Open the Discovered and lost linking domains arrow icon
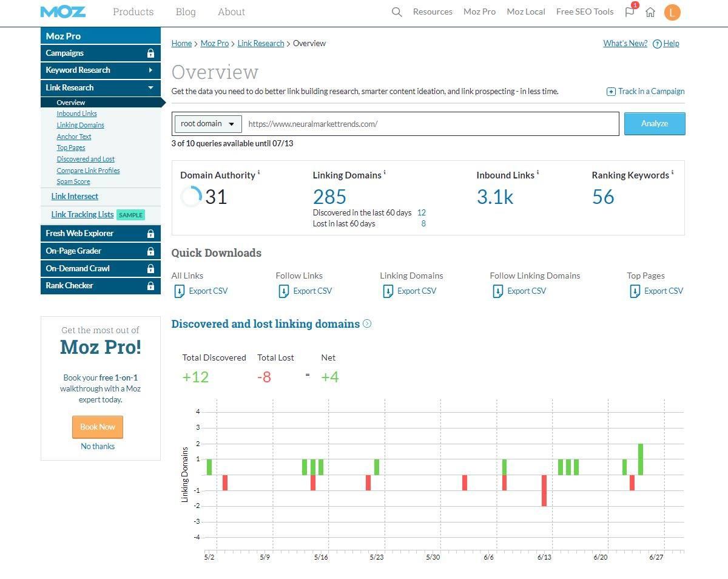Screen dimensions: 728x579 point(367,323)
